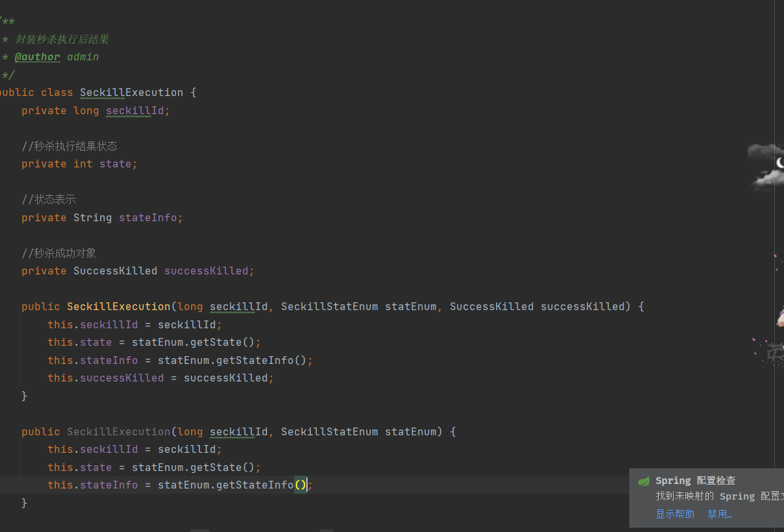Click the state field in private int declaration
The height and width of the screenshot is (532, 784).
(116, 164)
